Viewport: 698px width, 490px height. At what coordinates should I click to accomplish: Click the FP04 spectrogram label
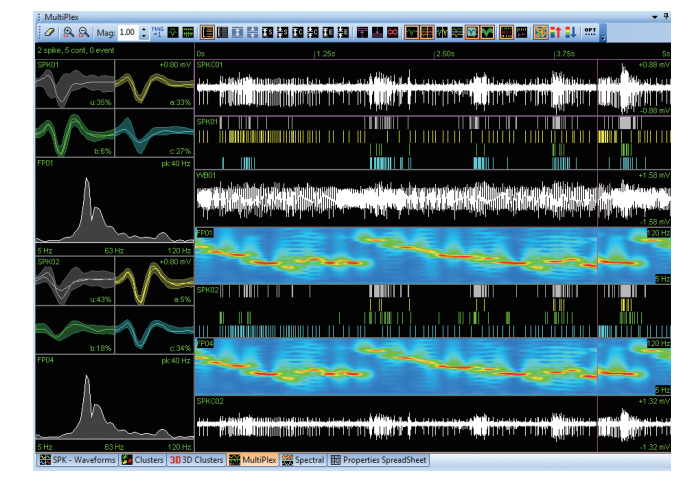(205, 344)
